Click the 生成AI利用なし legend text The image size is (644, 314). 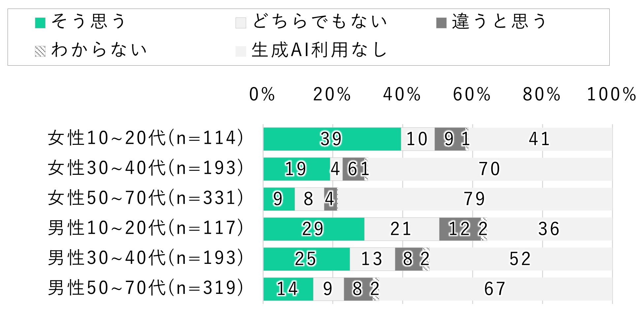pyautogui.click(x=319, y=50)
